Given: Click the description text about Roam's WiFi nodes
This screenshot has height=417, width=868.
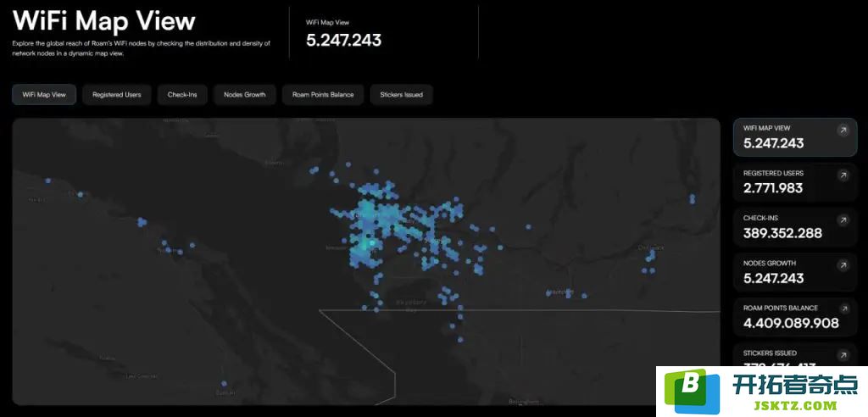Looking at the screenshot, I should 142,48.
